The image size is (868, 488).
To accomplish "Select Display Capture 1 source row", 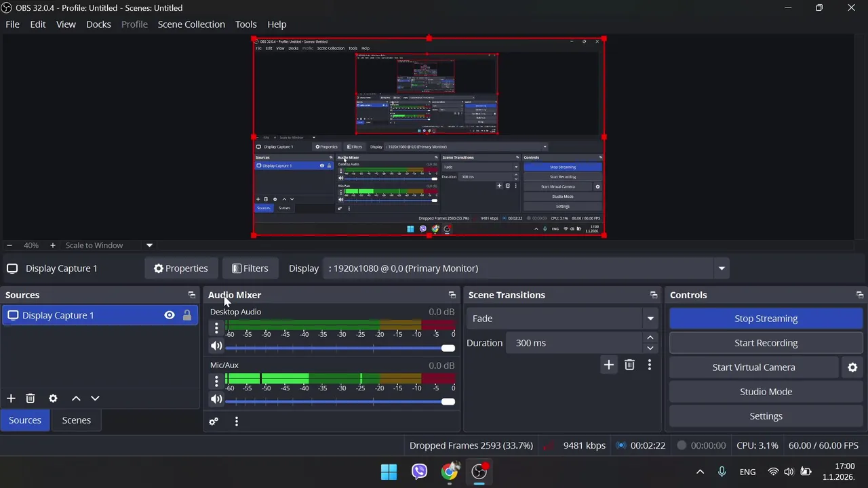I will click(100, 315).
